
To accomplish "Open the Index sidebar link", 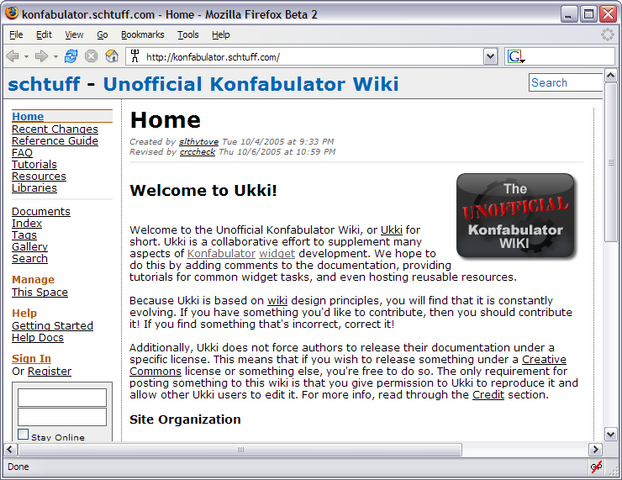I will point(27,223).
